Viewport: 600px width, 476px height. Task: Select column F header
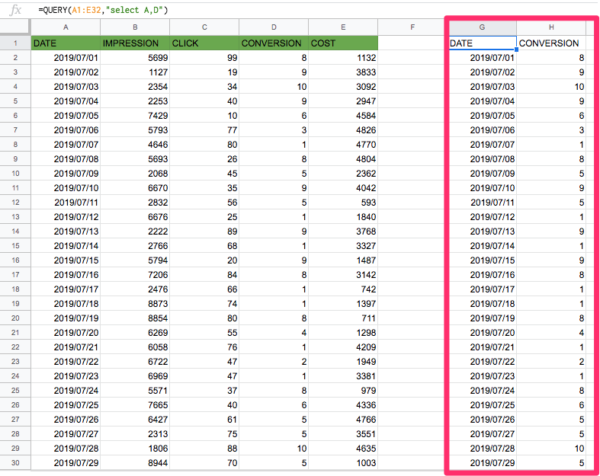point(412,27)
